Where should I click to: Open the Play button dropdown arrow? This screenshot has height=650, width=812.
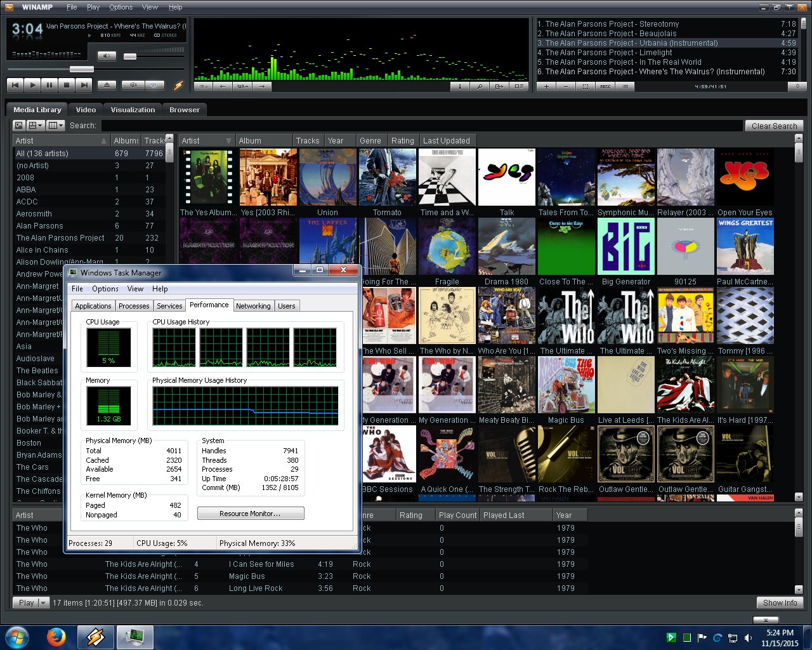(43, 603)
